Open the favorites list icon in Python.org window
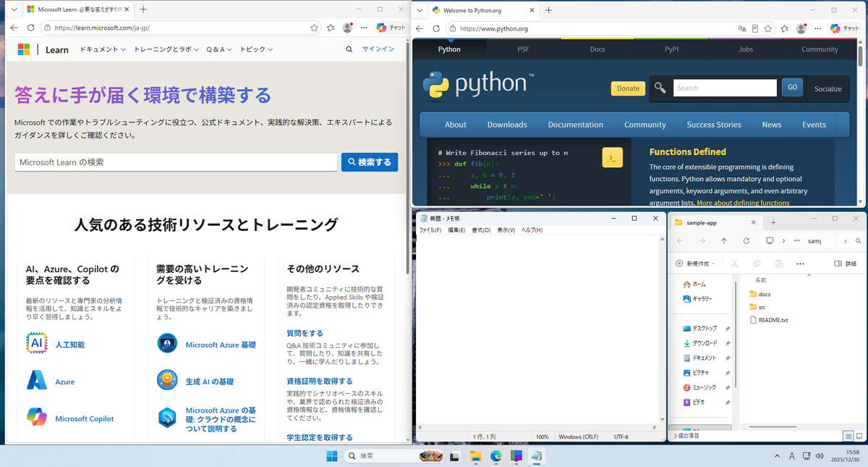Image resolution: width=868 pixels, height=467 pixels. tap(785, 28)
